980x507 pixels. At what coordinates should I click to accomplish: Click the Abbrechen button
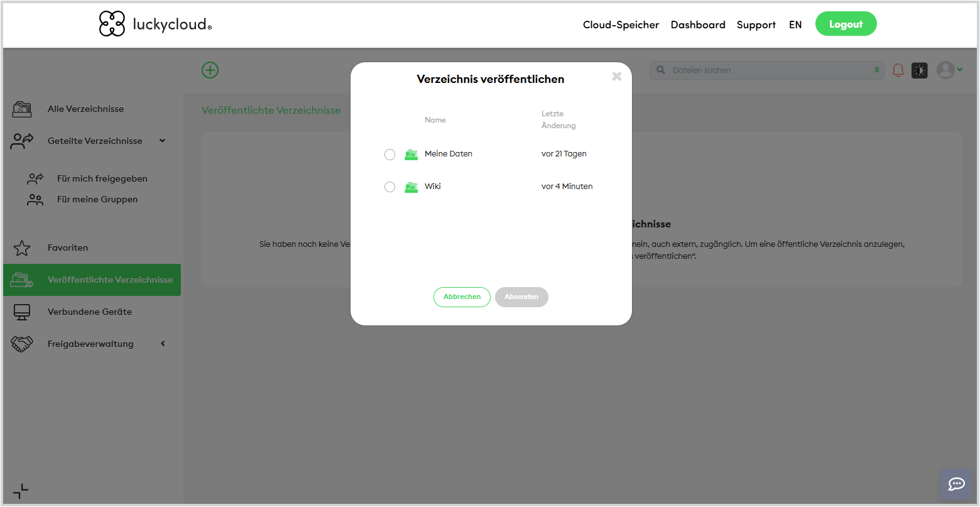(462, 297)
